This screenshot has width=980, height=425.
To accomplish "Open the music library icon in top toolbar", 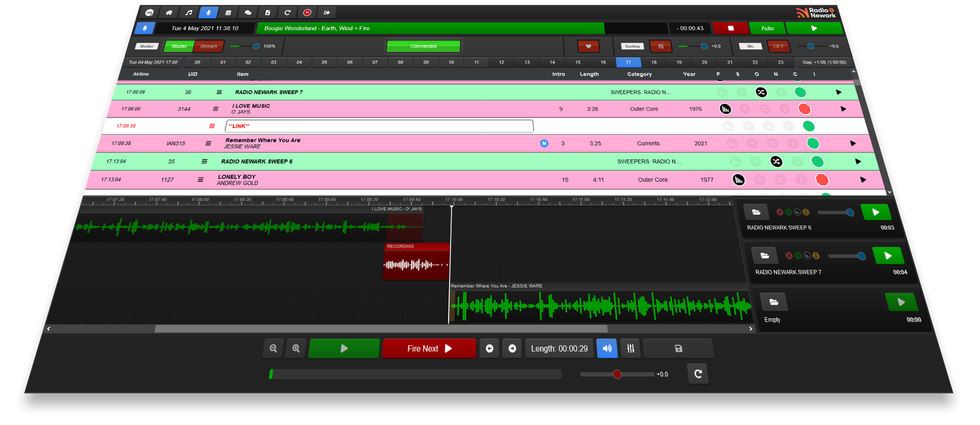I will [188, 13].
